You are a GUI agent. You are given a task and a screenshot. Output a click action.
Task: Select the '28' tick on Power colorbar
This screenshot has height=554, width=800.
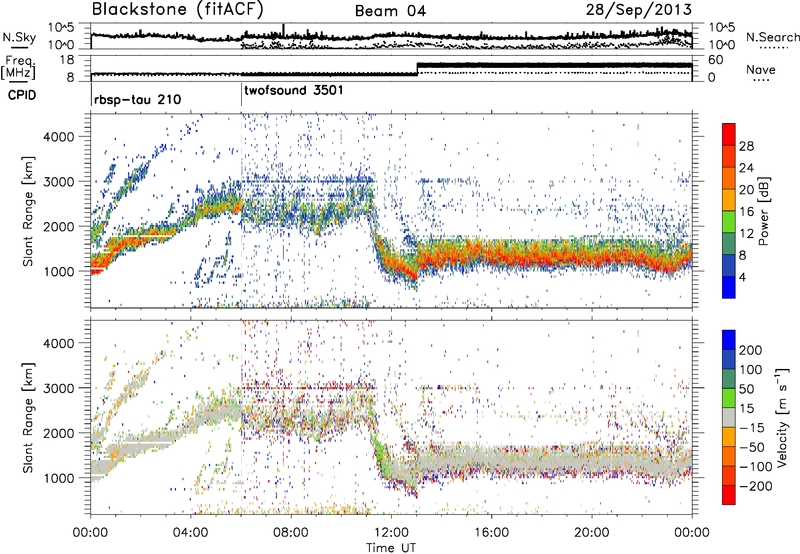click(x=746, y=146)
